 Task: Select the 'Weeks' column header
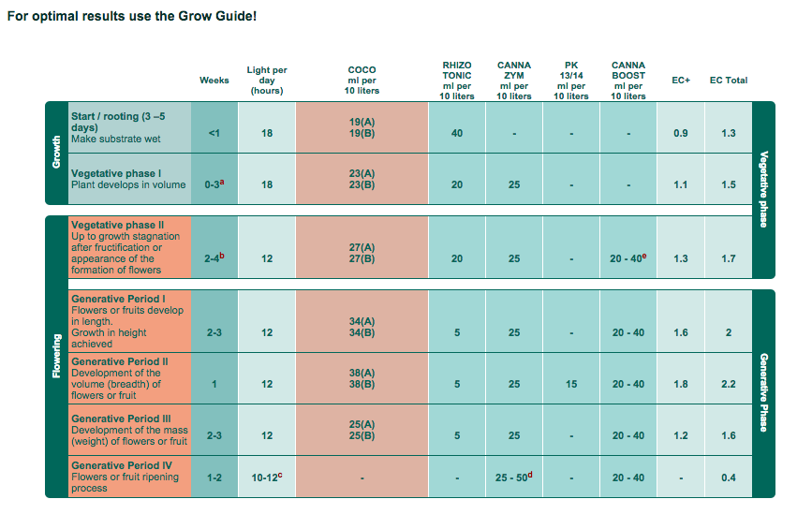click(214, 81)
